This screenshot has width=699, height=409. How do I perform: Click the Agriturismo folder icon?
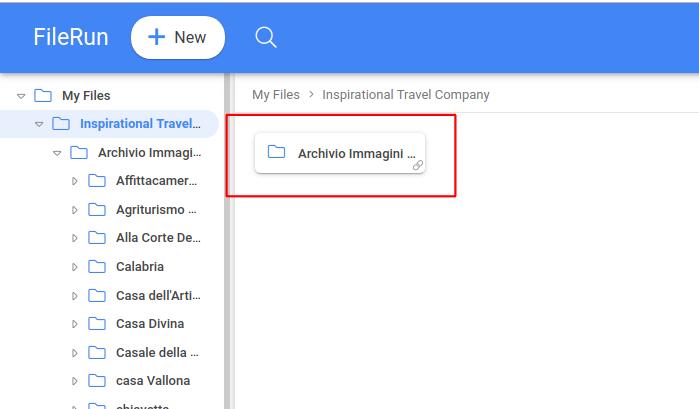(97, 210)
